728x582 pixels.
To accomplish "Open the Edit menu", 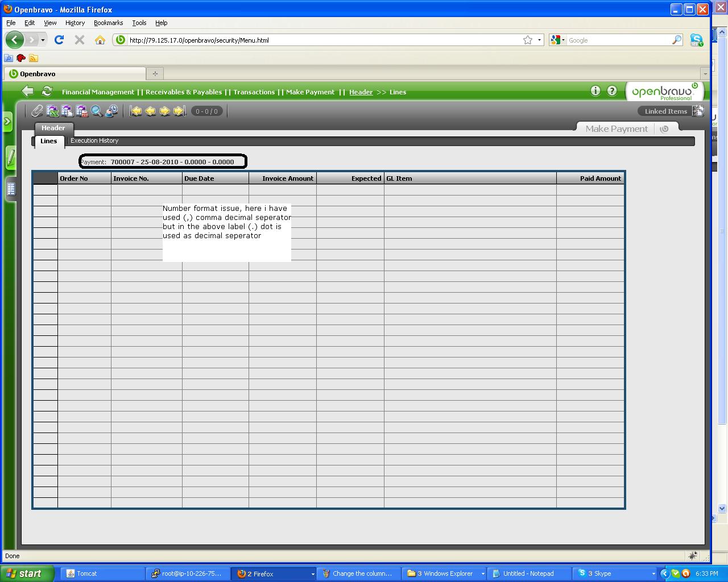I will coord(30,23).
